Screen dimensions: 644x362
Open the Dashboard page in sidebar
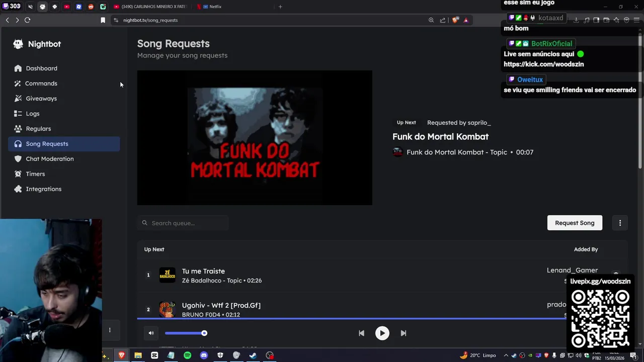64,68
